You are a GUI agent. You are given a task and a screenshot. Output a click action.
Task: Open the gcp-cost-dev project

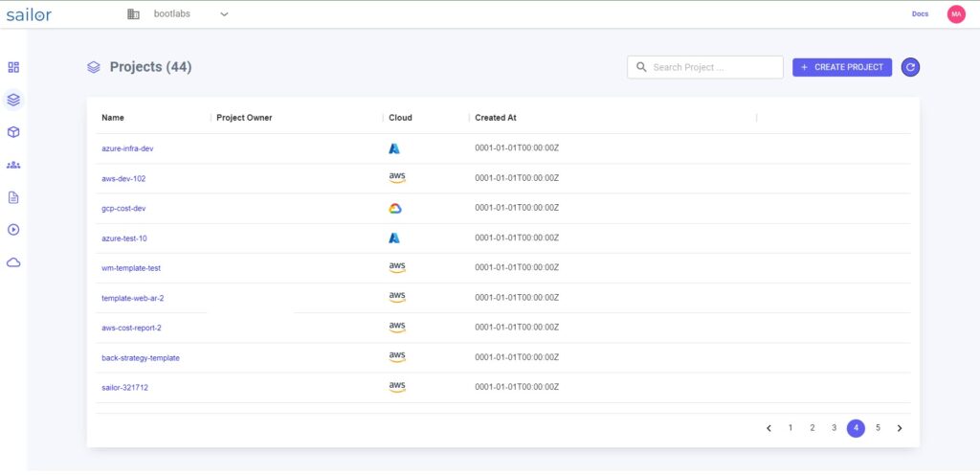click(x=123, y=208)
